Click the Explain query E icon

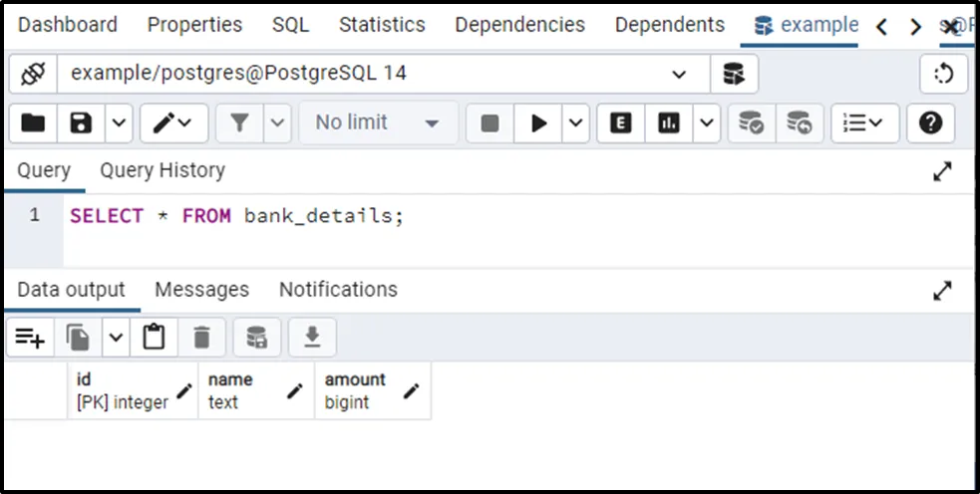tap(621, 123)
